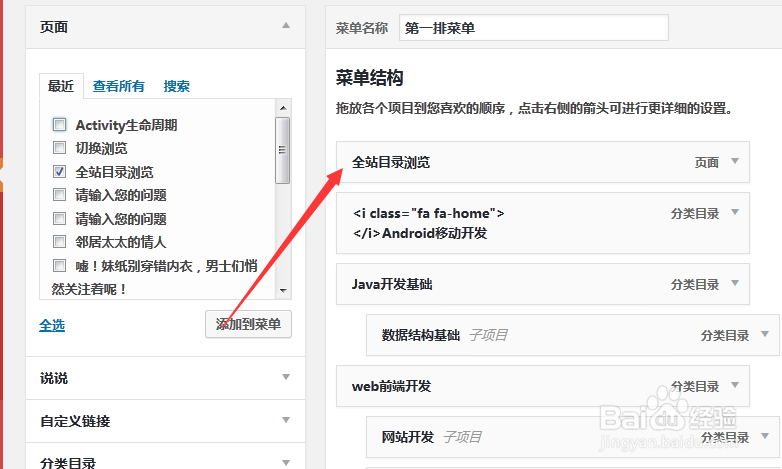Switch to the 最近 tab
Viewport: 782px width, 469px height.
61,86
